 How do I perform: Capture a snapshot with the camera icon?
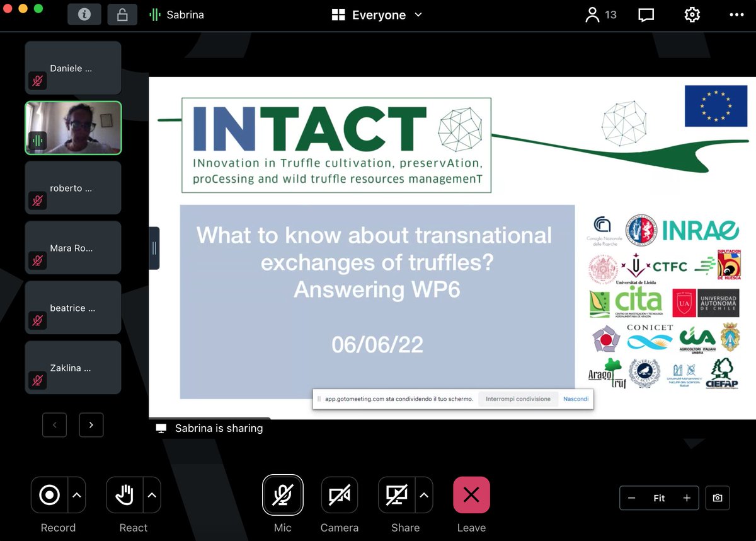click(718, 498)
